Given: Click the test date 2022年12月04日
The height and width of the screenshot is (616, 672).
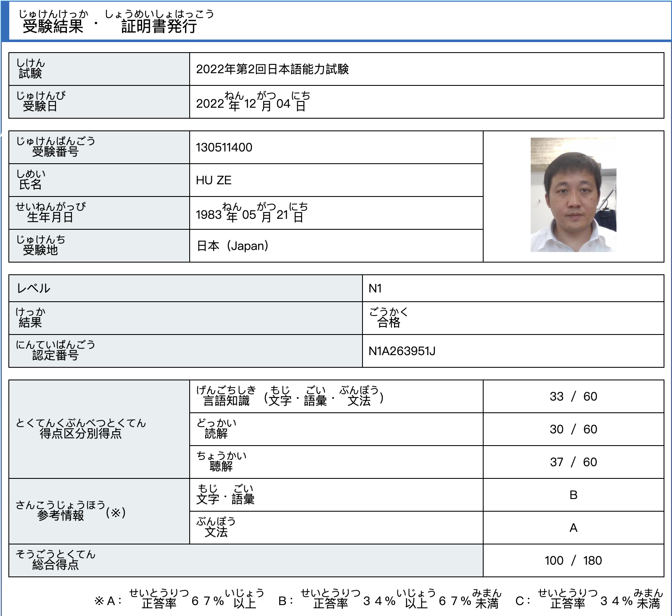Looking at the screenshot, I should point(253,101).
